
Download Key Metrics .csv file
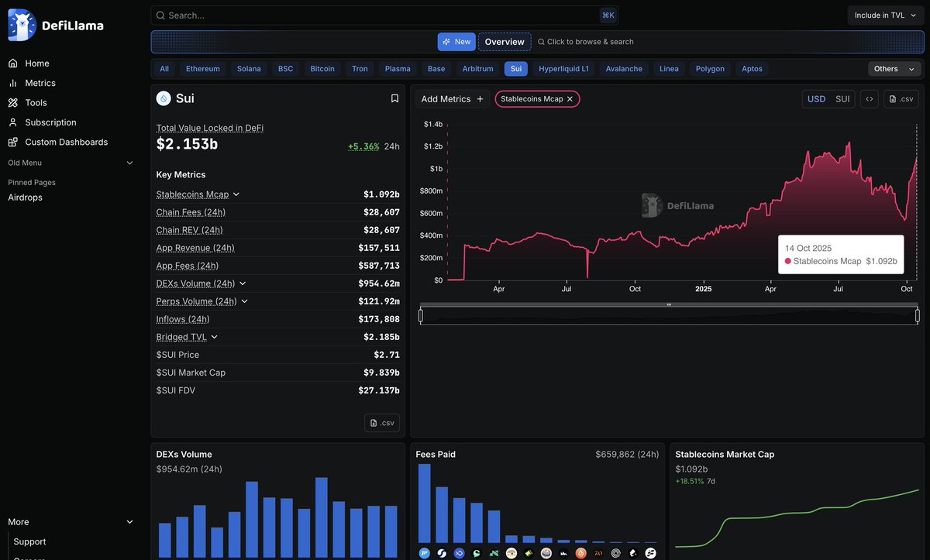click(x=382, y=423)
